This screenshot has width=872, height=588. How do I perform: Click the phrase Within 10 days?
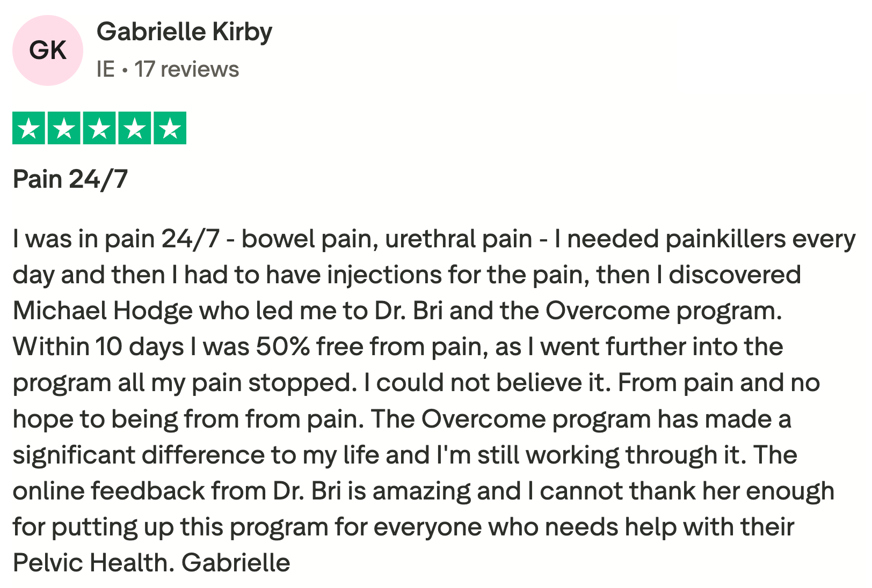98,347
